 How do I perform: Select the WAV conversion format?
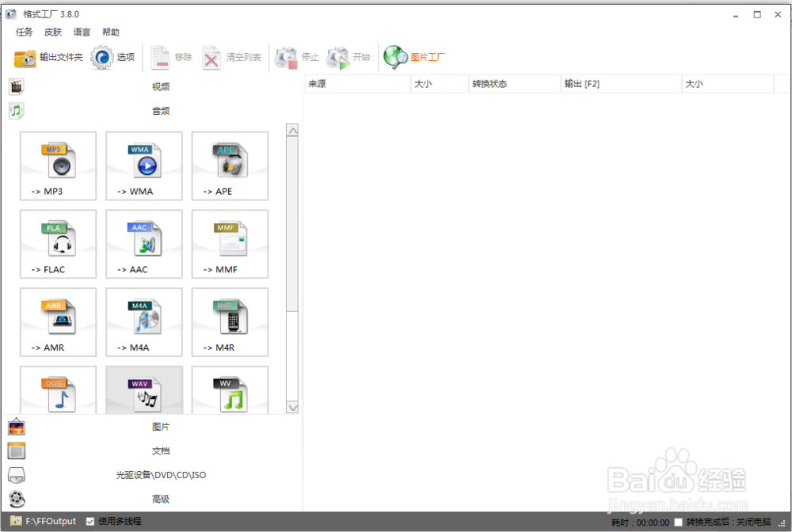tap(143, 389)
